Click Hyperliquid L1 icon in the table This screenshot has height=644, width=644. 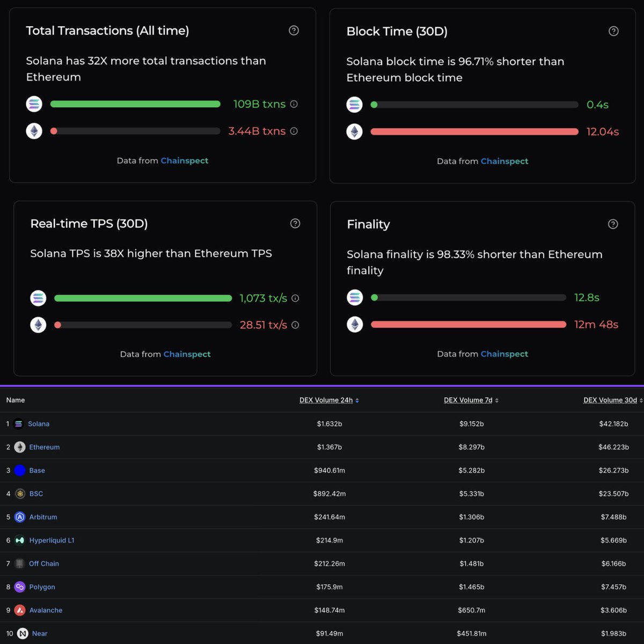point(20,540)
